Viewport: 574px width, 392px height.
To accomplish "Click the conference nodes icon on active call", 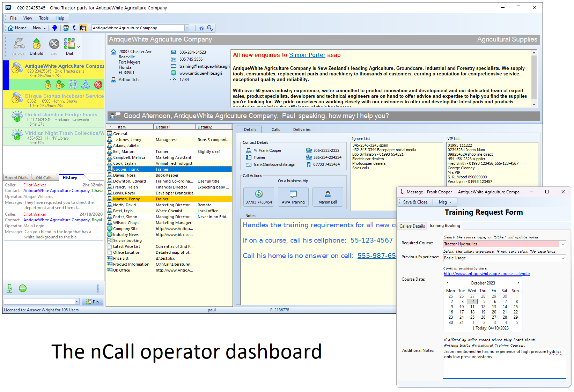I will [86, 84].
